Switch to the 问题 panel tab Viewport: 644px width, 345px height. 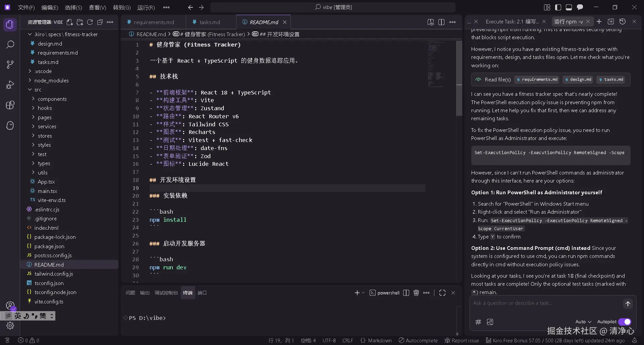point(130,293)
